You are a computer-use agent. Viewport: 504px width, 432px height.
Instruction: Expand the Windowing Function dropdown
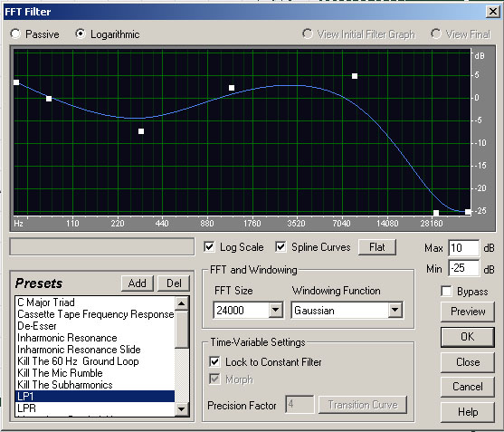(395, 310)
